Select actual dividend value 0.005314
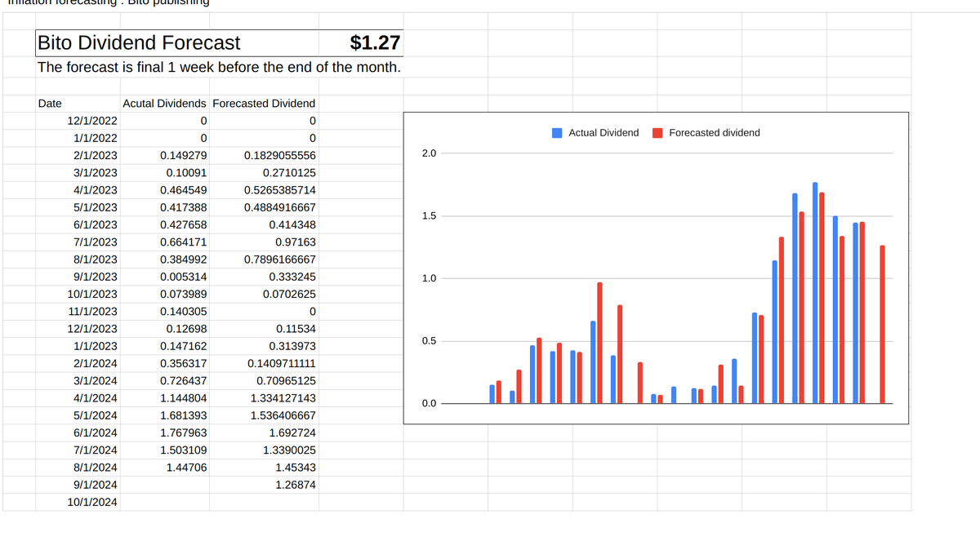 [164, 277]
